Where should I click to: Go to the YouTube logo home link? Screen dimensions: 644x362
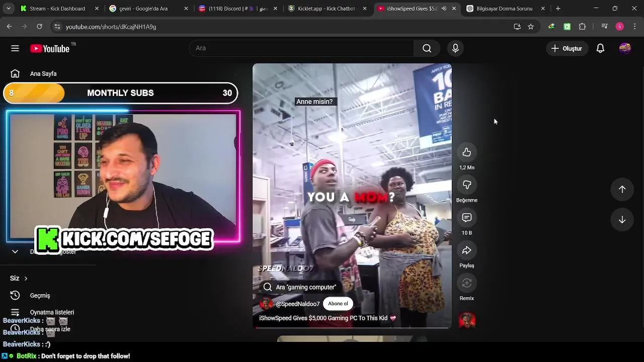click(50, 48)
